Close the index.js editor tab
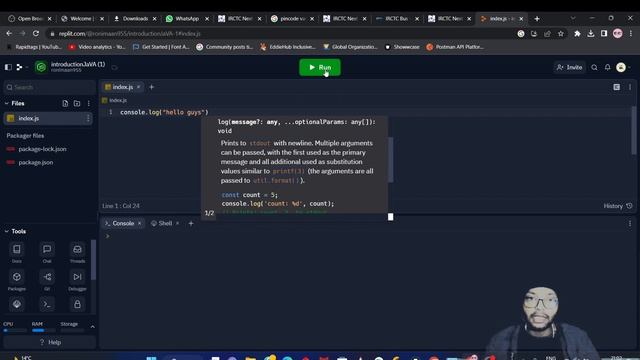 138,87
